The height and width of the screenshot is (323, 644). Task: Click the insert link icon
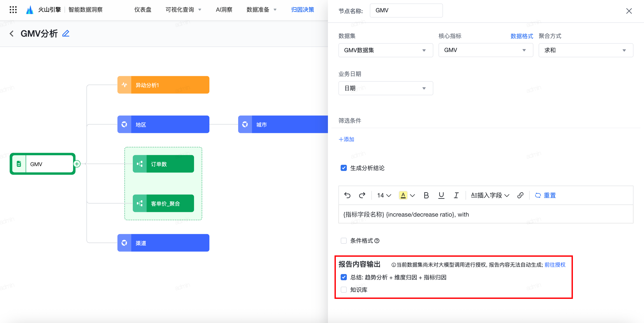pos(520,195)
